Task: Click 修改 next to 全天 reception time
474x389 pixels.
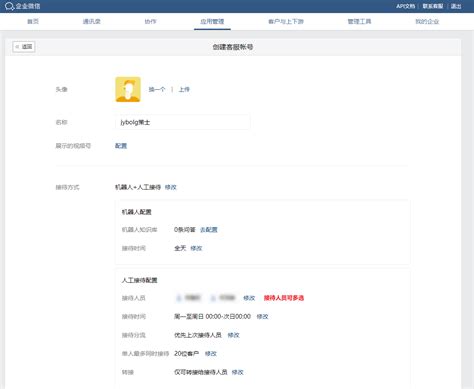Action: 196,248
